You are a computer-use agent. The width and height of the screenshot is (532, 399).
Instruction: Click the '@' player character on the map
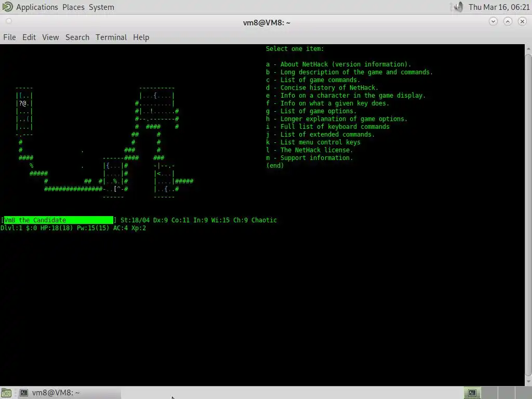pyautogui.click(x=24, y=103)
